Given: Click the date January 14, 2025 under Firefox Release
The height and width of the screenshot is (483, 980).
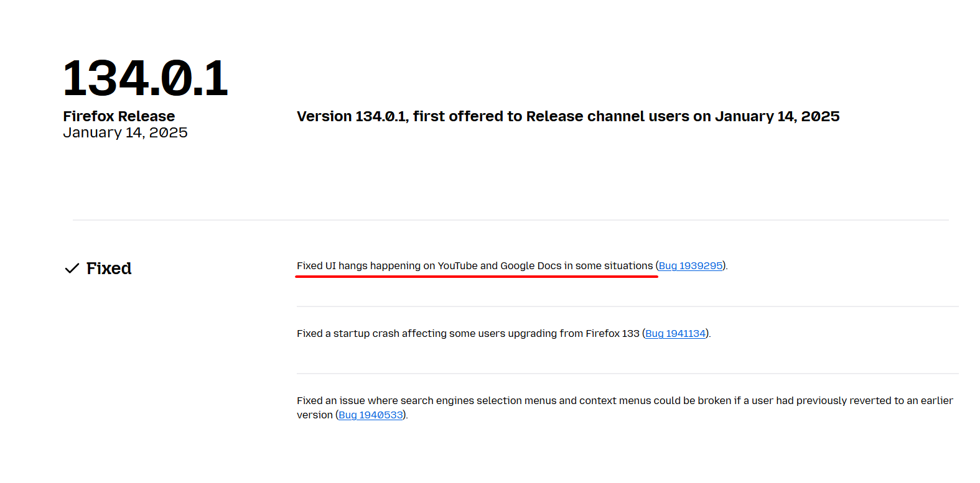Looking at the screenshot, I should (x=125, y=133).
